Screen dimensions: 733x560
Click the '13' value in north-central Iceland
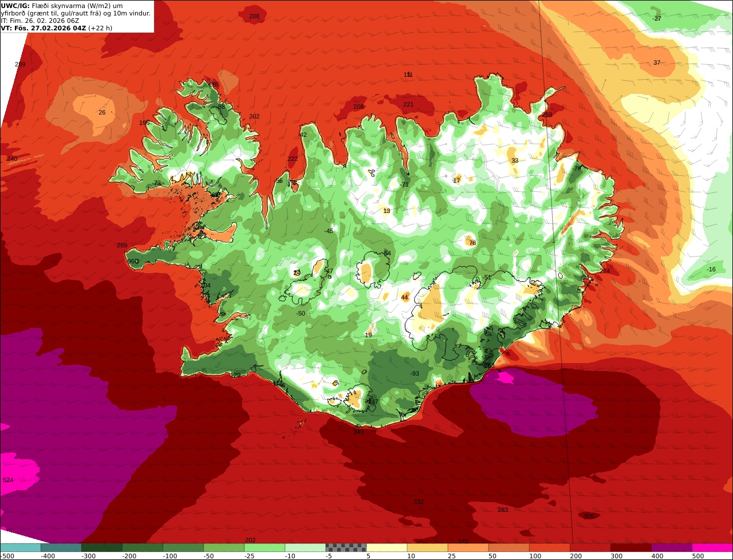[387, 211]
